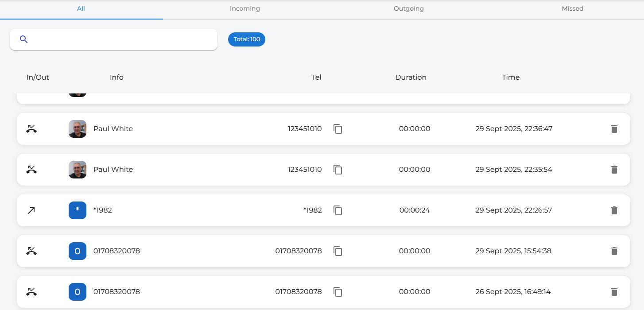Click the blue asterisk avatar for *1982
The width and height of the screenshot is (644, 310).
tap(78, 210)
